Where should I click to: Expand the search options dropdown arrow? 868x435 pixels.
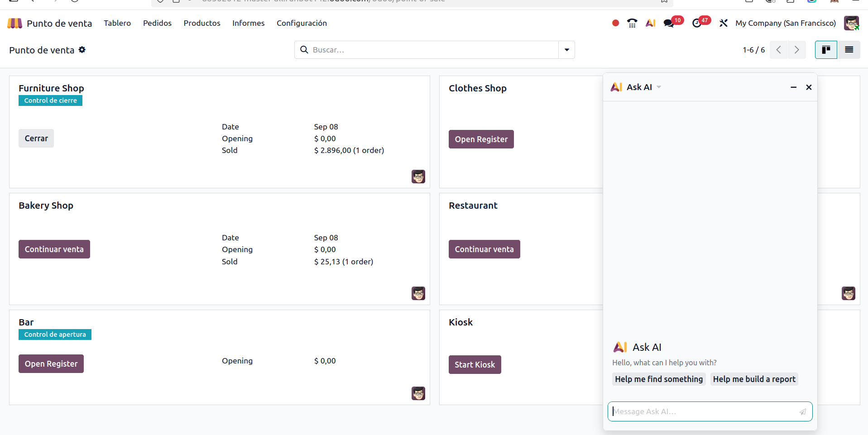(x=566, y=50)
